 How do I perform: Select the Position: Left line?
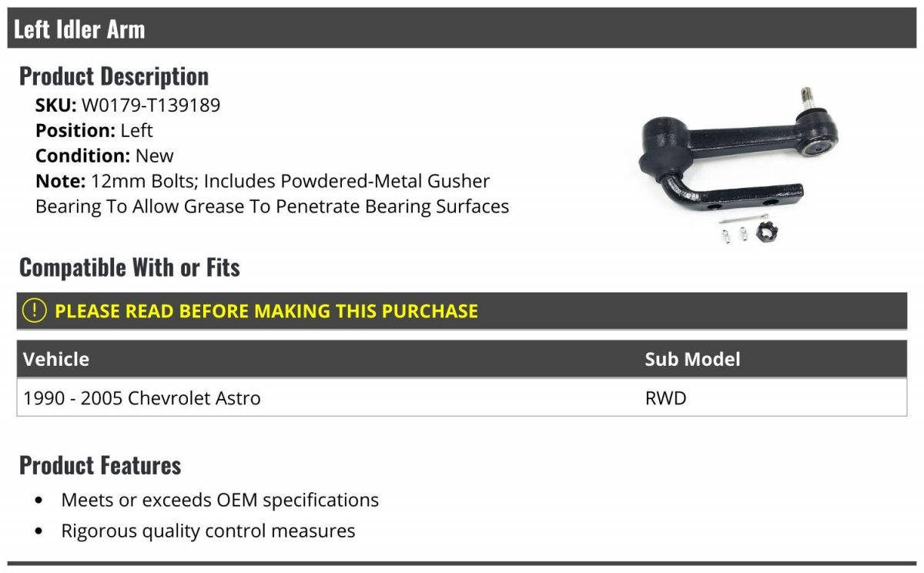pos(94,130)
